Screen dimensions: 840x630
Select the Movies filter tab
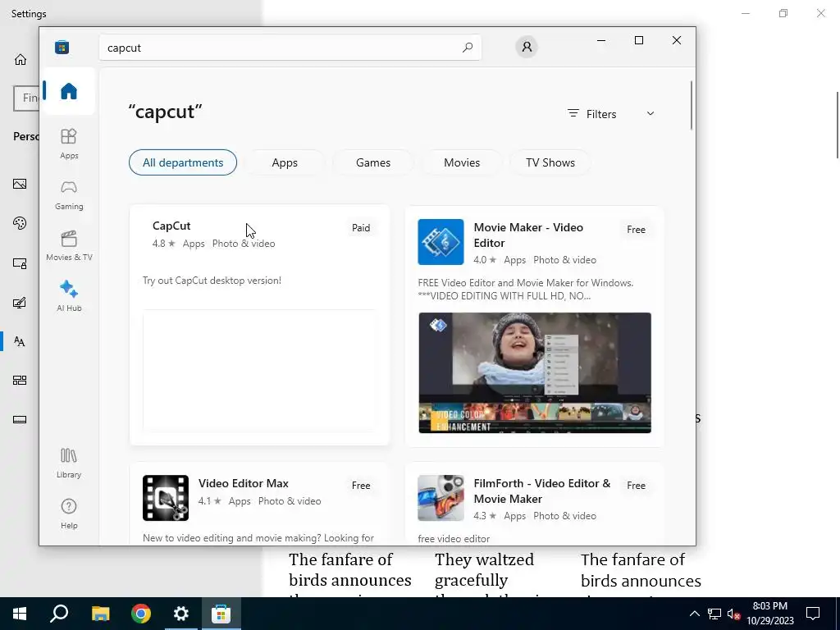(x=462, y=162)
